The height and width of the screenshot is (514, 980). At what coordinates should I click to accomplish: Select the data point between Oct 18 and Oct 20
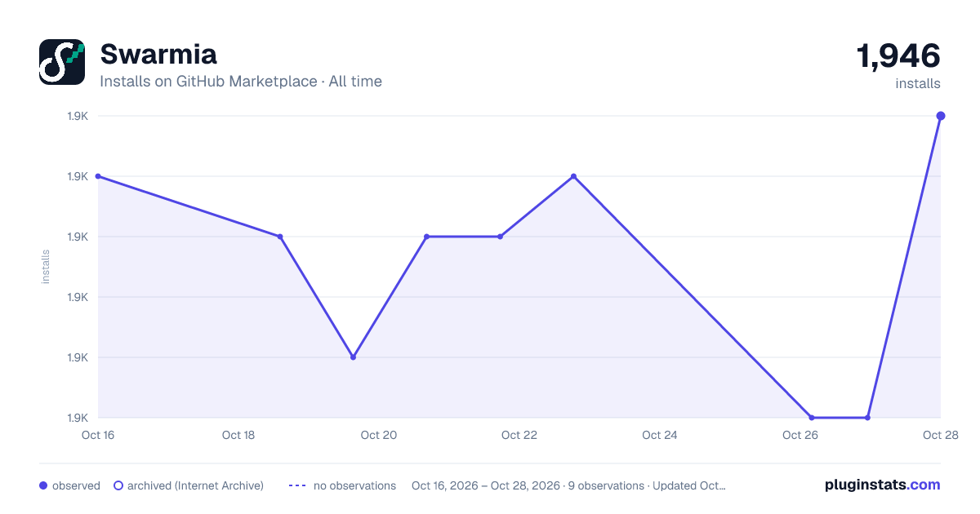[x=280, y=237]
